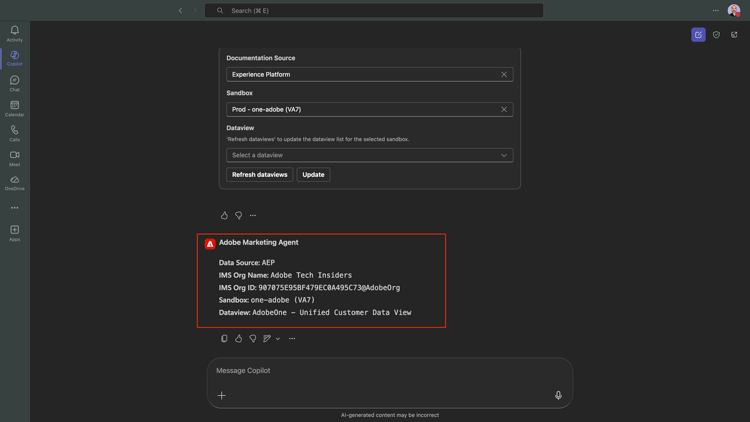Click the Dataview AdobeOne value text
Image resolution: width=750 pixels, height=422 pixels.
coord(331,312)
